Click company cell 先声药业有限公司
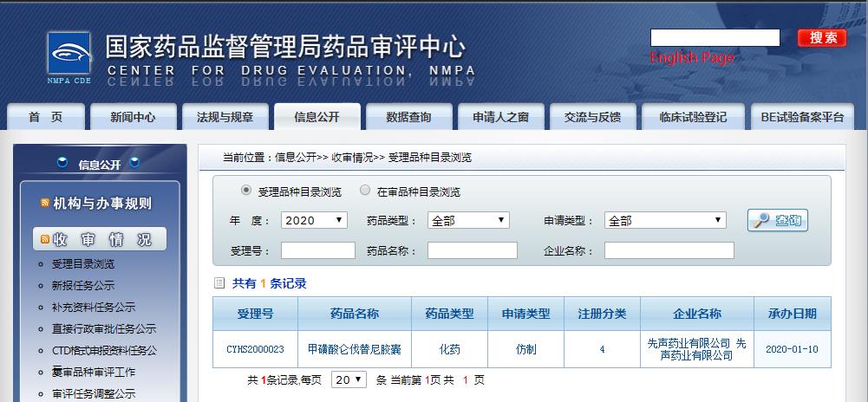868x402 pixels. pos(697,349)
